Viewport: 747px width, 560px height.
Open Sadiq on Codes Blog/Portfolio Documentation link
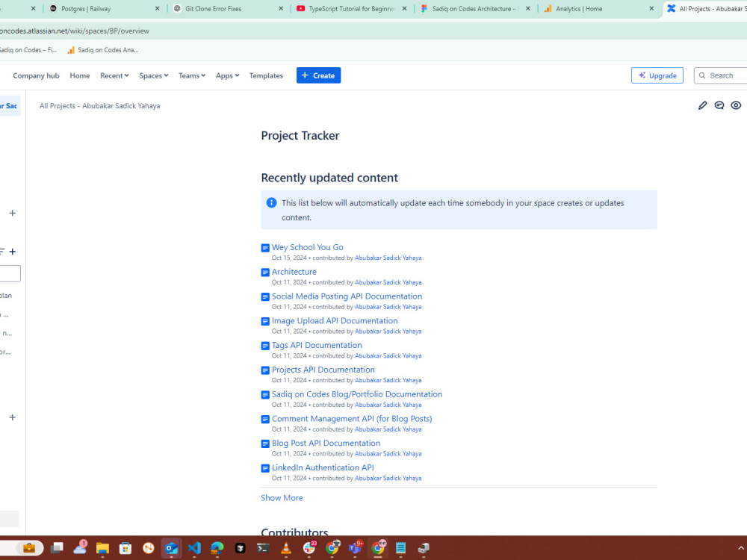pos(357,394)
